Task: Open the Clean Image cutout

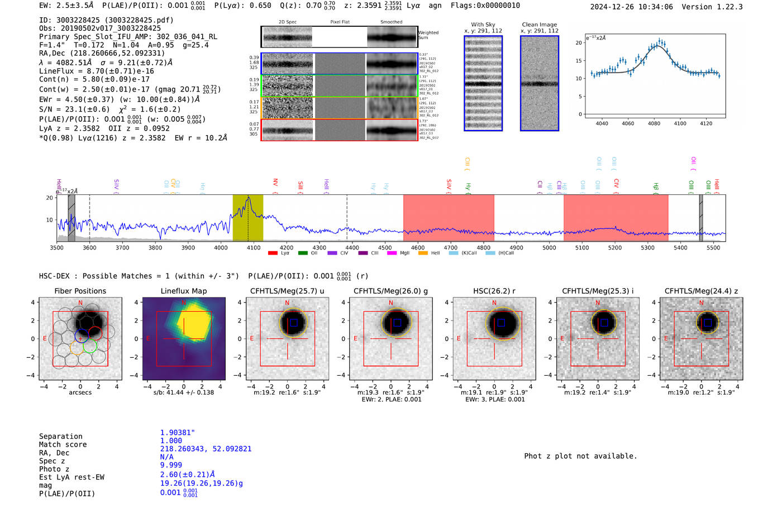Action: tap(540, 83)
